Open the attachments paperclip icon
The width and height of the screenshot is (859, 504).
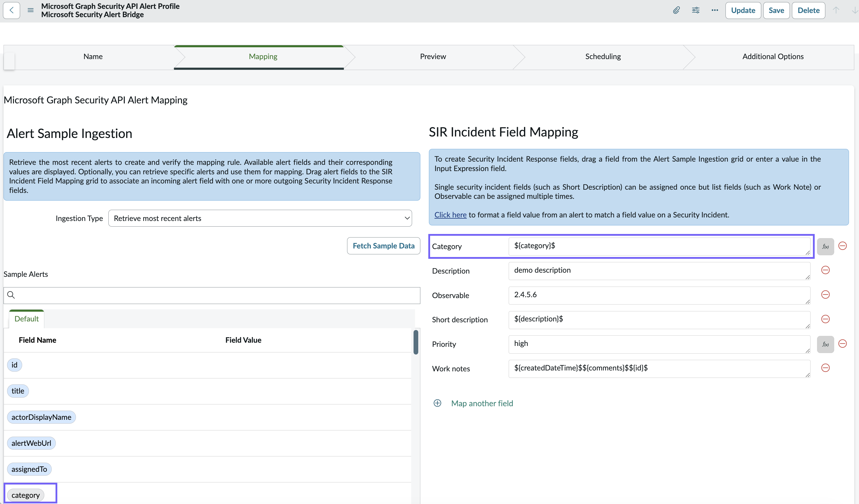tap(676, 10)
